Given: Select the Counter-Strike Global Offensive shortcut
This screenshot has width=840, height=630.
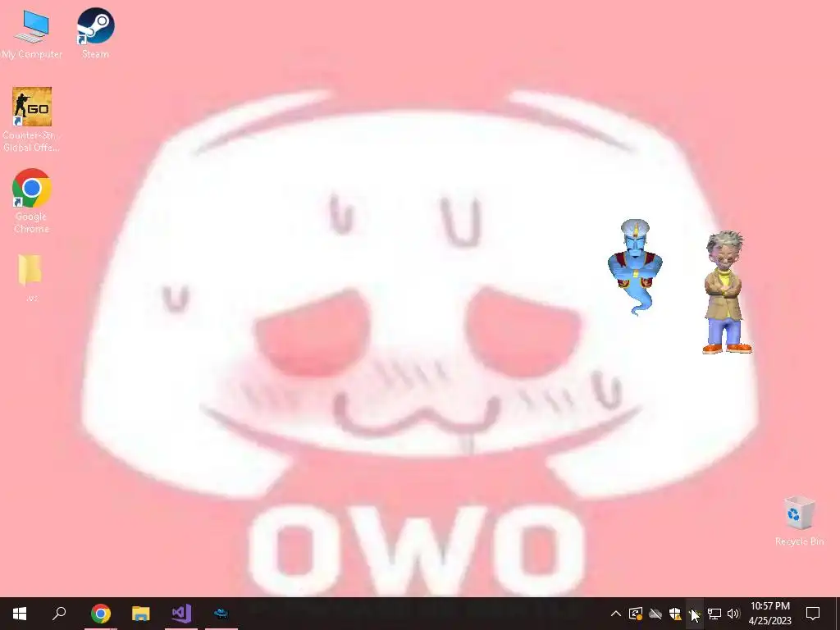Looking at the screenshot, I should click(x=31, y=120).
